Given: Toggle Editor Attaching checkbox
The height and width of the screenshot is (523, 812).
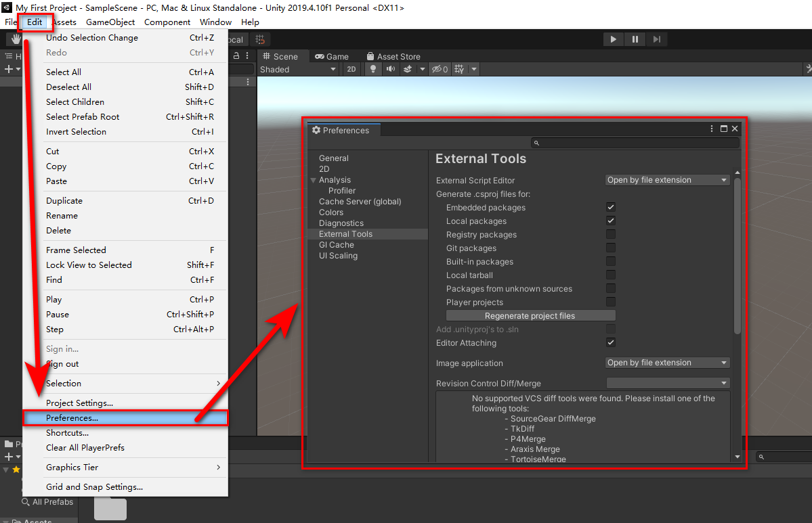Looking at the screenshot, I should click(x=611, y=342).
